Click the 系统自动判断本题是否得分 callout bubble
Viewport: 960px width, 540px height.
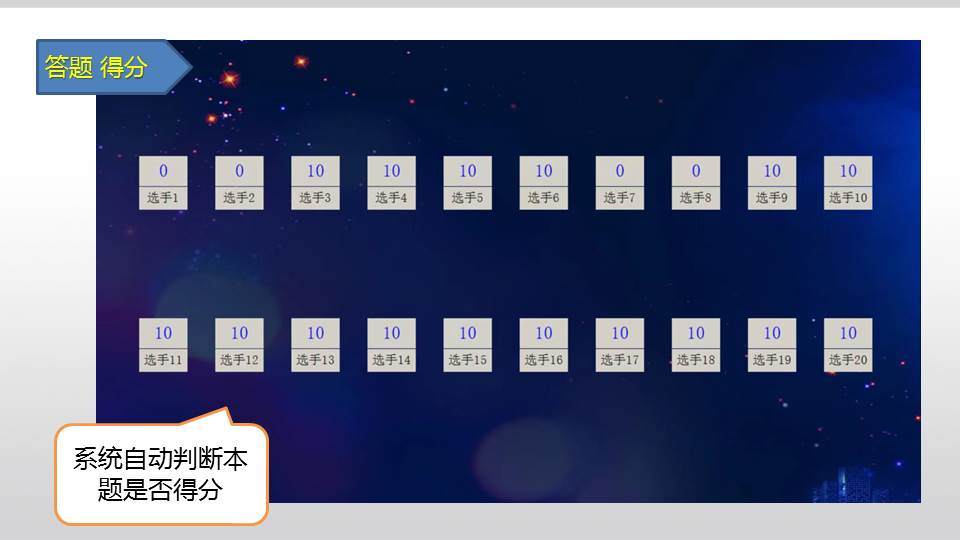(162, 474)
